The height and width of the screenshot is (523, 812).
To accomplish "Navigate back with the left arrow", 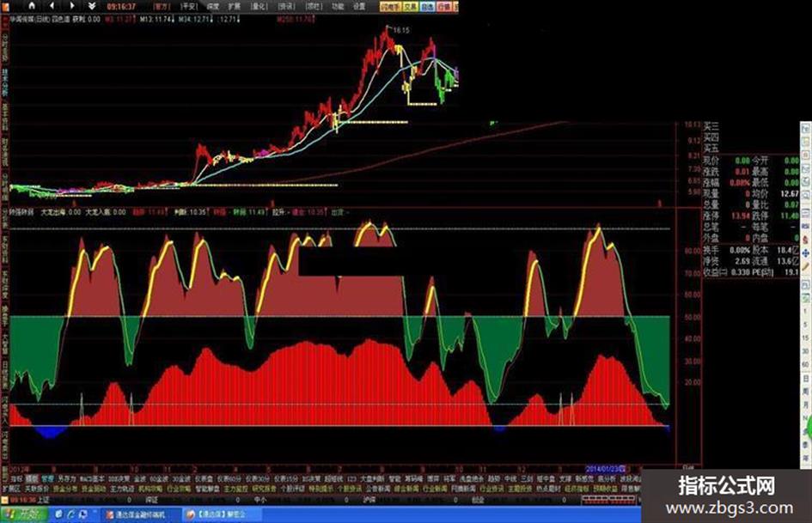I will point(52,6).
